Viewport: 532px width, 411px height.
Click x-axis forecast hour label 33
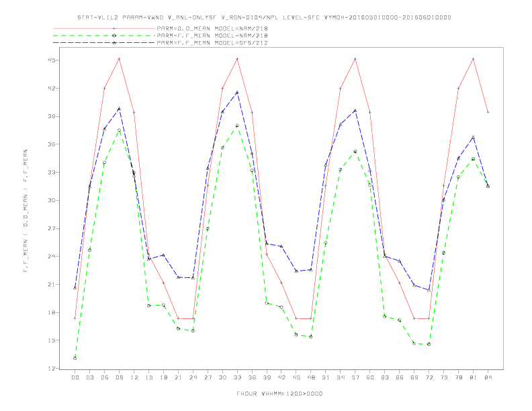237,377
